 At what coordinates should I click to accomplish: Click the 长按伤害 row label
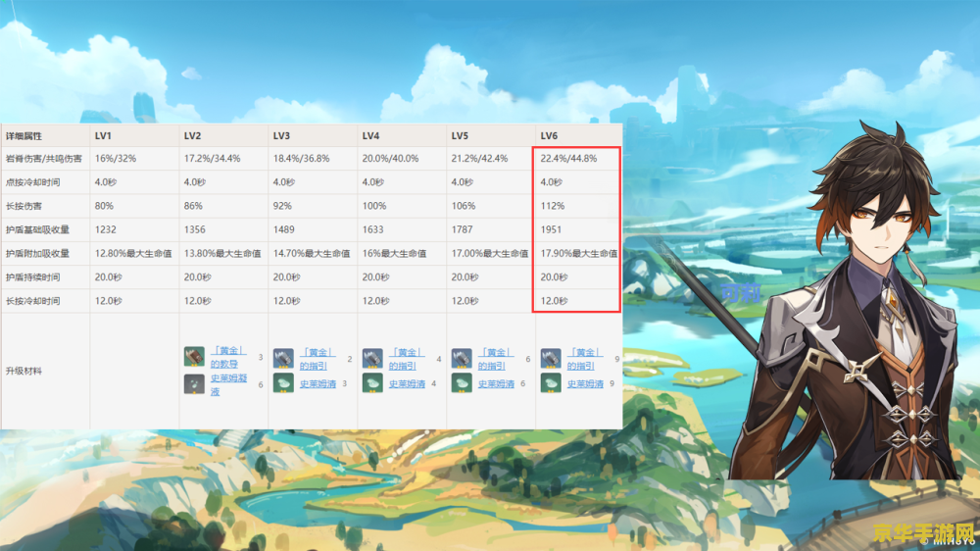(24, 206)
